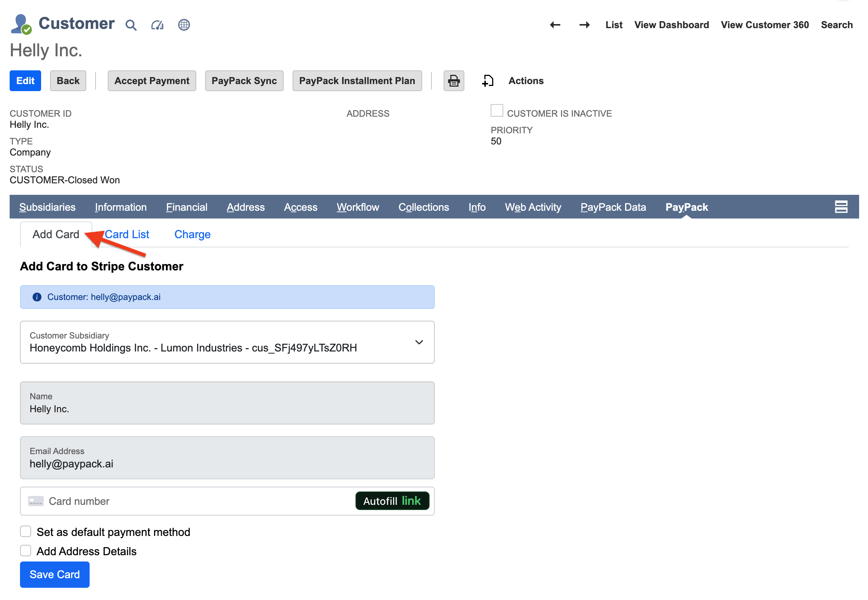This screenshot has width=868, height=600.
Task: Switch to the Card List tab
Action: click(127, 234)
